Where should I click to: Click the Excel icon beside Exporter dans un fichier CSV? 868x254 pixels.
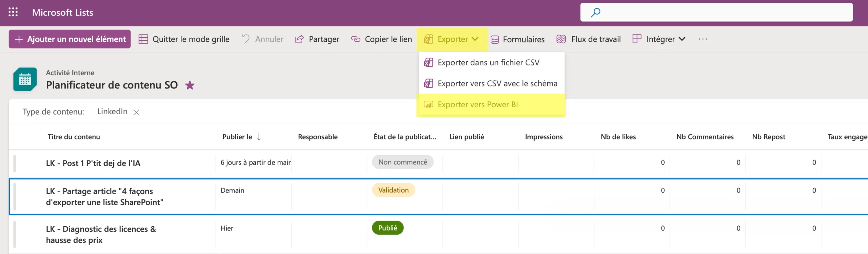tap(428, 62)
